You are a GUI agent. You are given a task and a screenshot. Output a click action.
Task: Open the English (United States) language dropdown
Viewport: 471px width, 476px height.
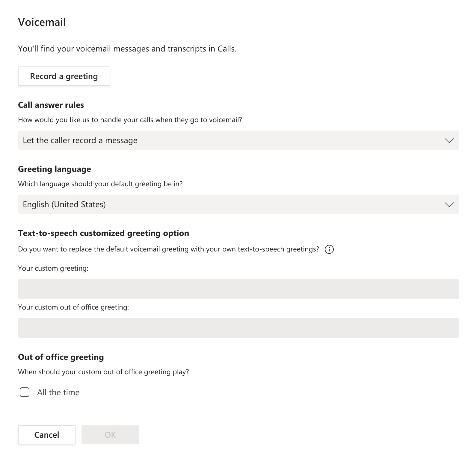(238, 204)
